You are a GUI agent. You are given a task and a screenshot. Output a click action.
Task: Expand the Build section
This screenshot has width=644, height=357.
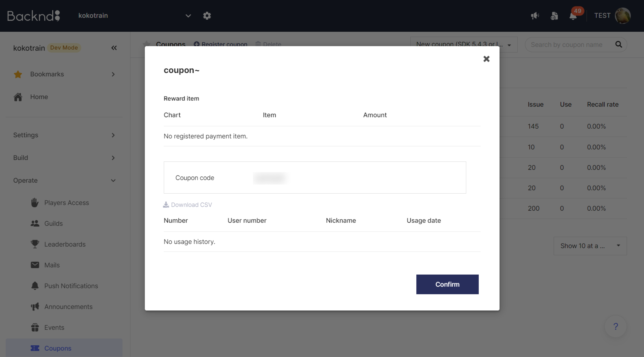tap(64, 158)
